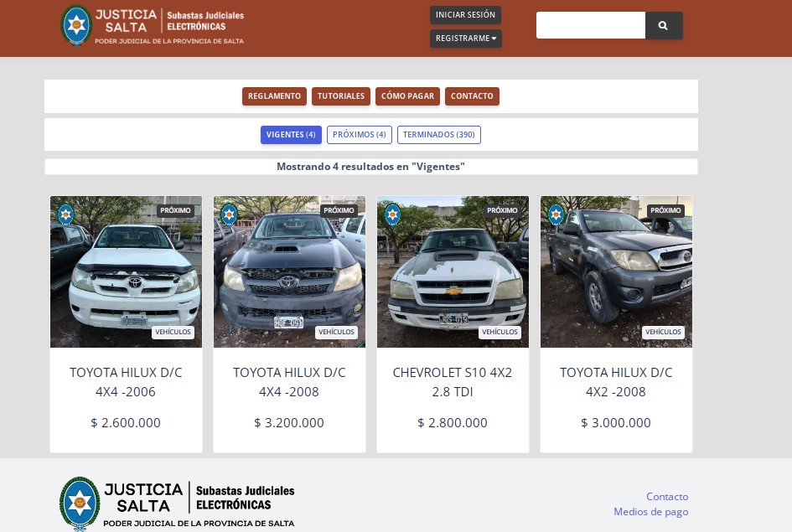Select the Terminados (390) tab

click(438, 135)
